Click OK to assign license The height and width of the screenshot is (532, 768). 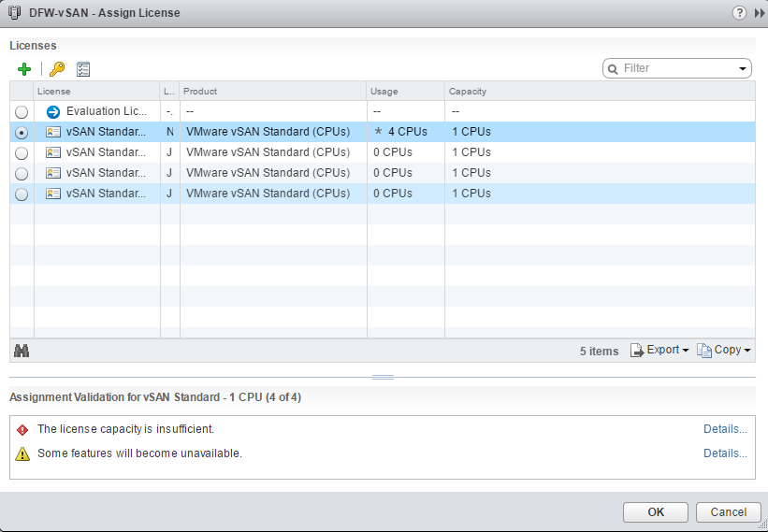coord(656,512)
